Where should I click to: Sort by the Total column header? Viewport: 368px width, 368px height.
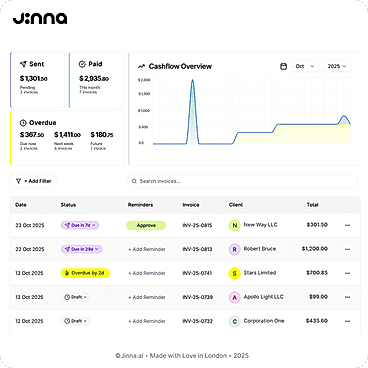[x=313, y=205]
